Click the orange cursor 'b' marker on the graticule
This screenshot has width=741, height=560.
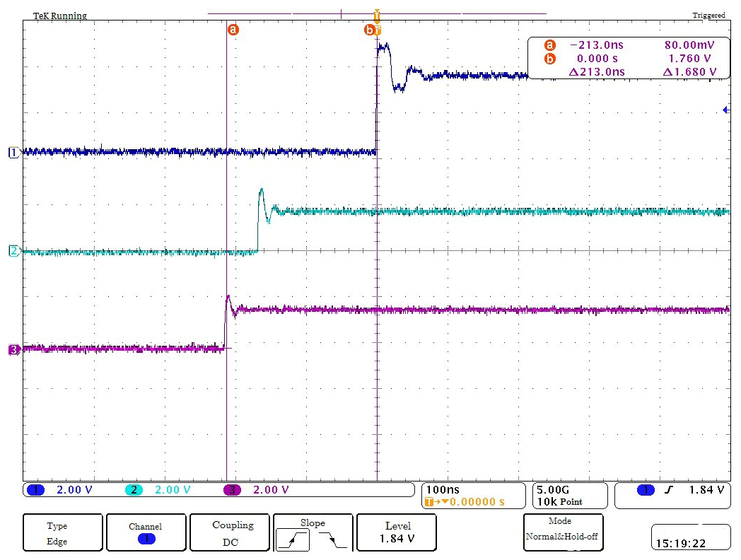click(368, 30)
